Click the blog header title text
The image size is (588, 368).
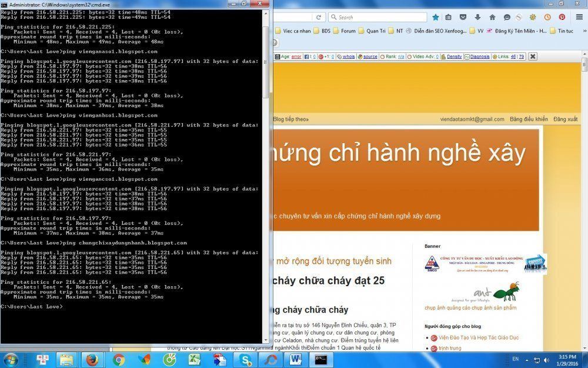point(399,153)
